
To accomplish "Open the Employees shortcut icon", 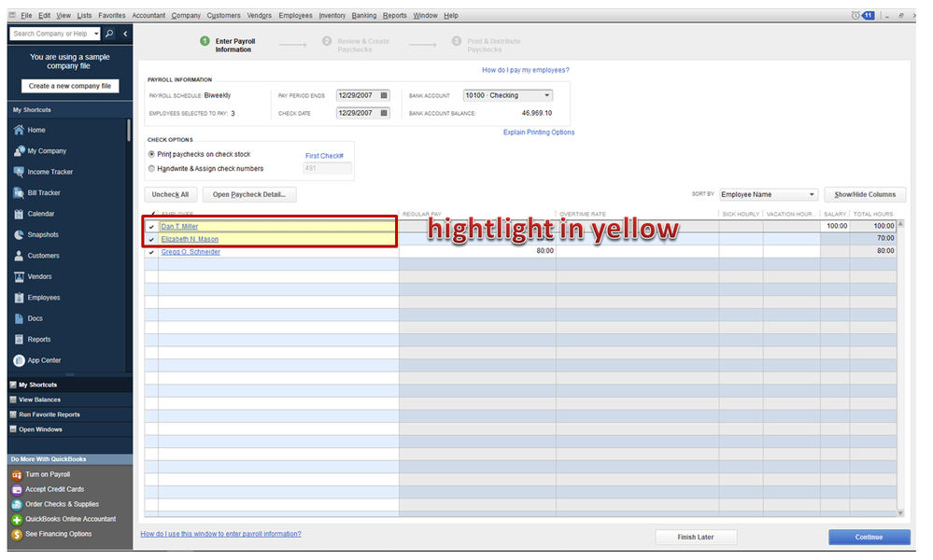I will (19, 297).
